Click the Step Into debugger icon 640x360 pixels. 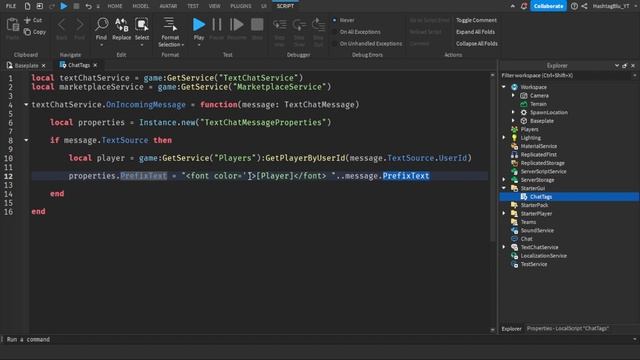280,25
